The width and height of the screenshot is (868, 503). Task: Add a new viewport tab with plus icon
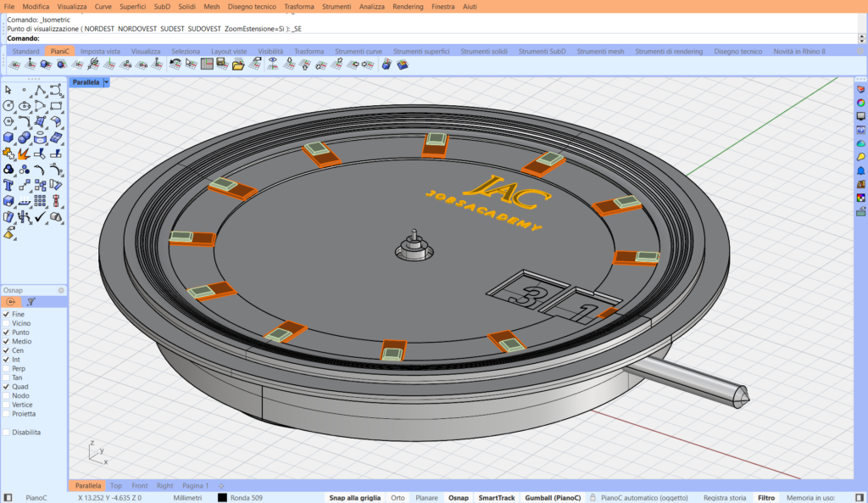click(221, 486)
